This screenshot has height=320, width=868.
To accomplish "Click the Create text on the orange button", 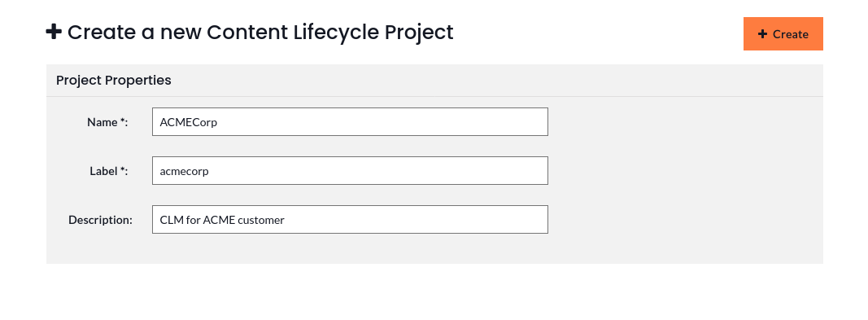I will coord(791,34).
